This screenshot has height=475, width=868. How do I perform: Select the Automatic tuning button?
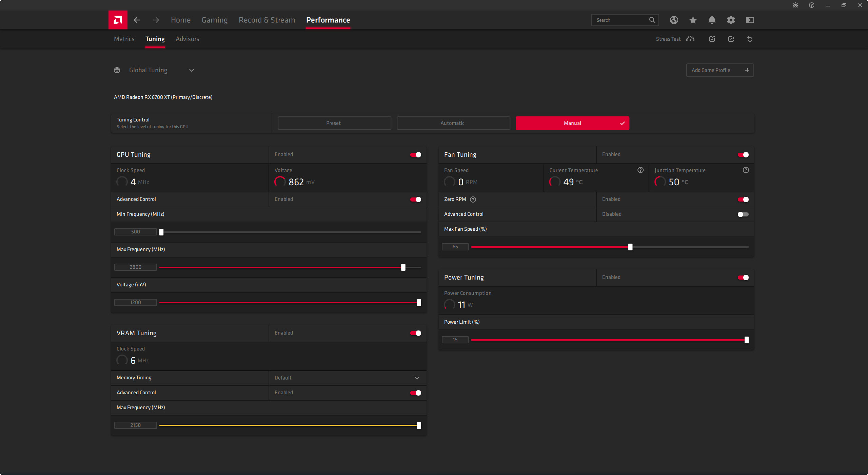[453, 123]
